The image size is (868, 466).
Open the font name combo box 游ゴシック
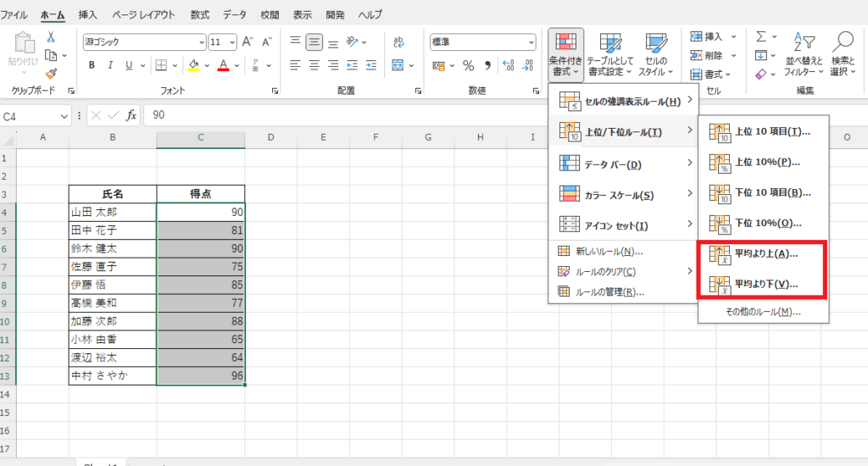pyautogui.click(x=144, y=42)
